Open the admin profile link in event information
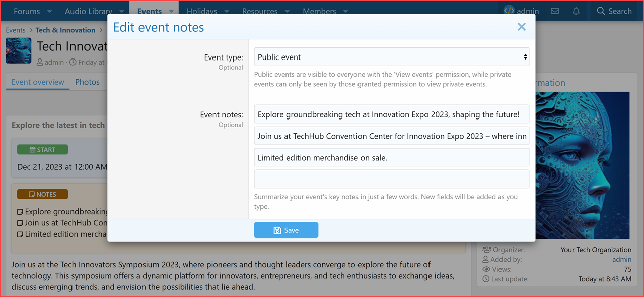Image resolution: width=644 pixels, height=297 pixels. tap(622, 259)
